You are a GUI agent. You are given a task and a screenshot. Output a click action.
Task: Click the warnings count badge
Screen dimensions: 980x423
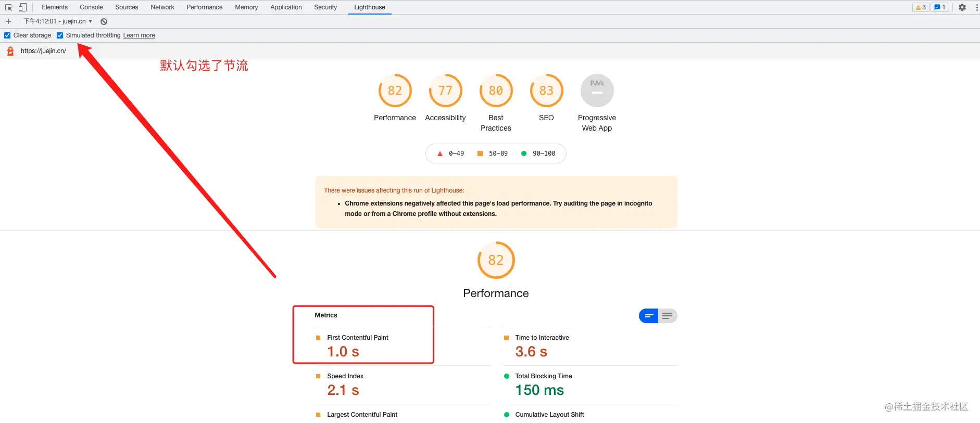pos(921,7)
